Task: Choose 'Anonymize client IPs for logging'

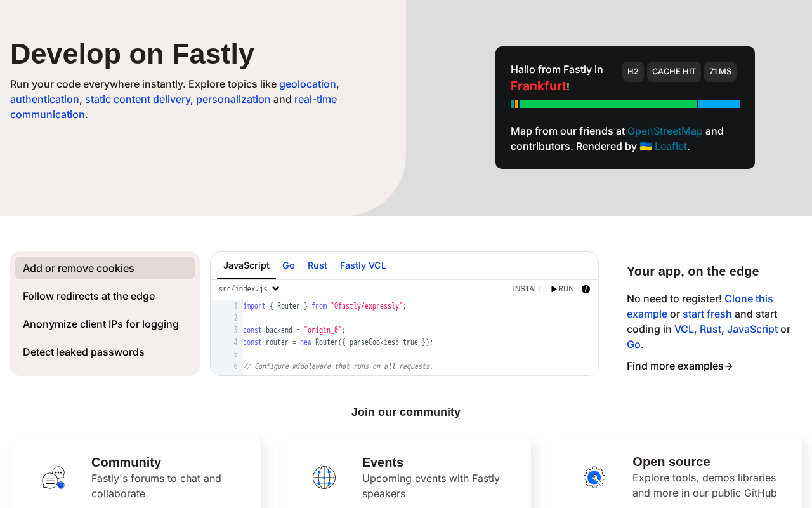Action: [x=101, y=324]
